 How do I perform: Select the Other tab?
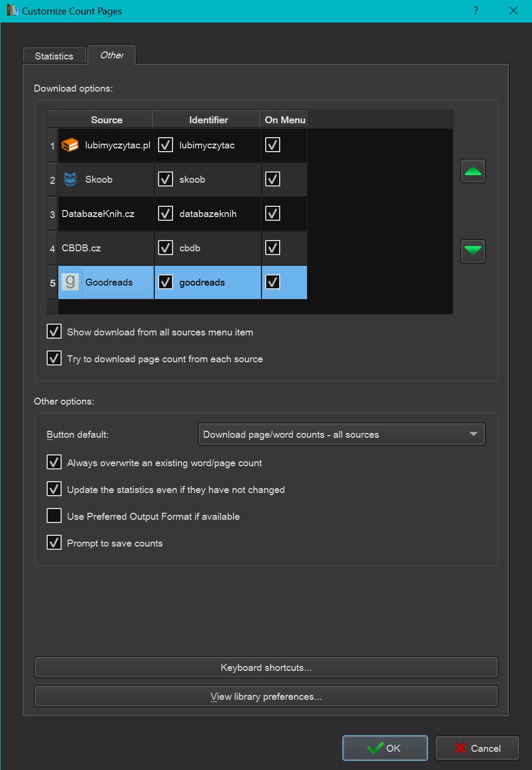pos(111,55)
